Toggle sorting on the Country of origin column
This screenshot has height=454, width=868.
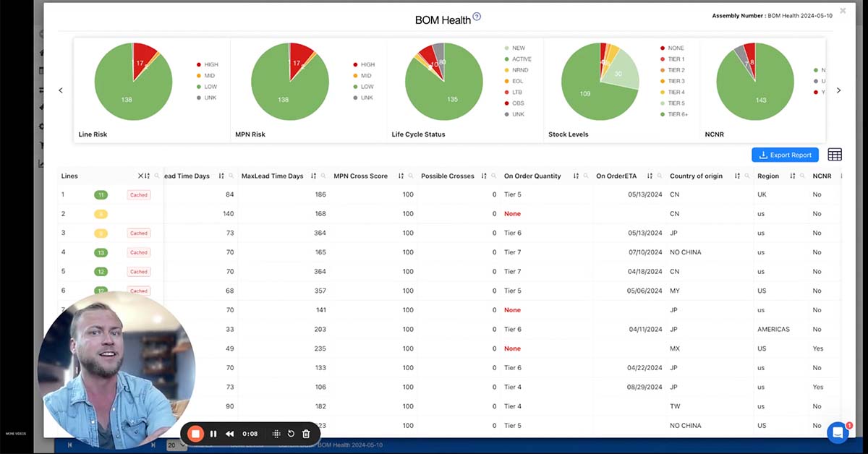(739, 175)
